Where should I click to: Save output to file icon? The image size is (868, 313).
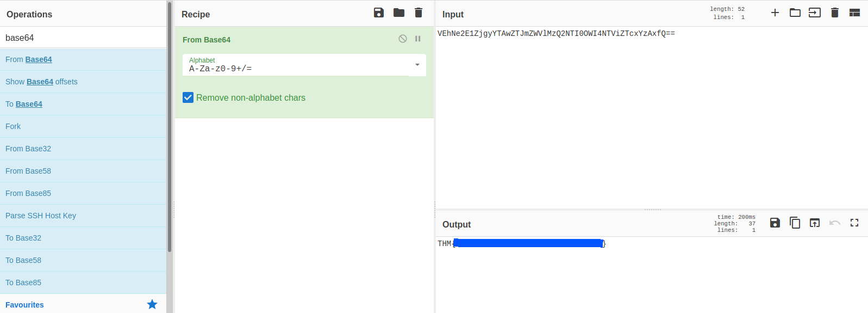pos(775,223)
